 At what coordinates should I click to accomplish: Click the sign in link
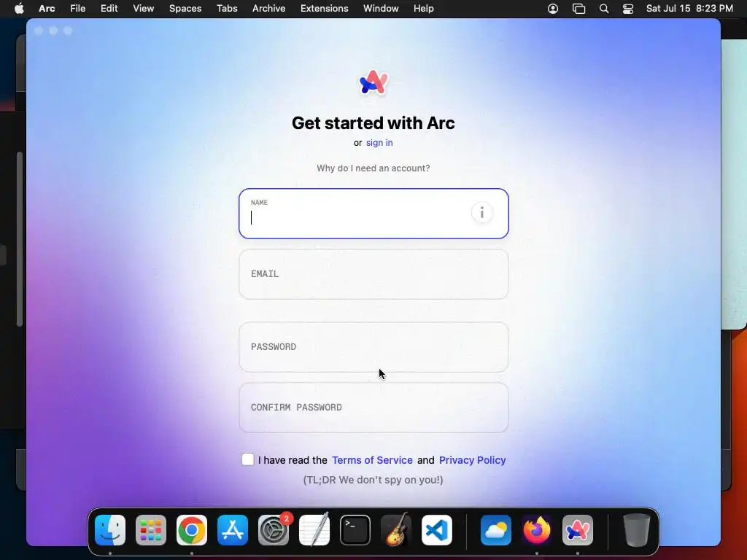coord(379,143)
